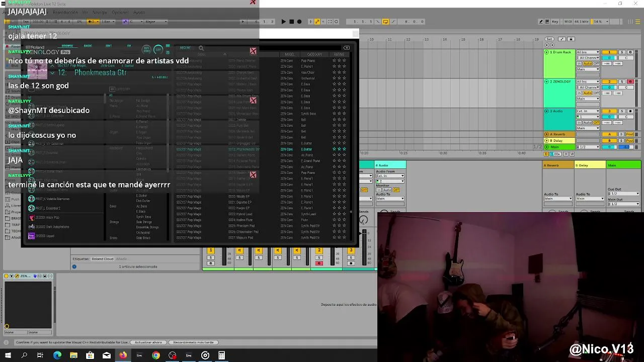Clear the Zenology search with backspace icon

(347, 48)
